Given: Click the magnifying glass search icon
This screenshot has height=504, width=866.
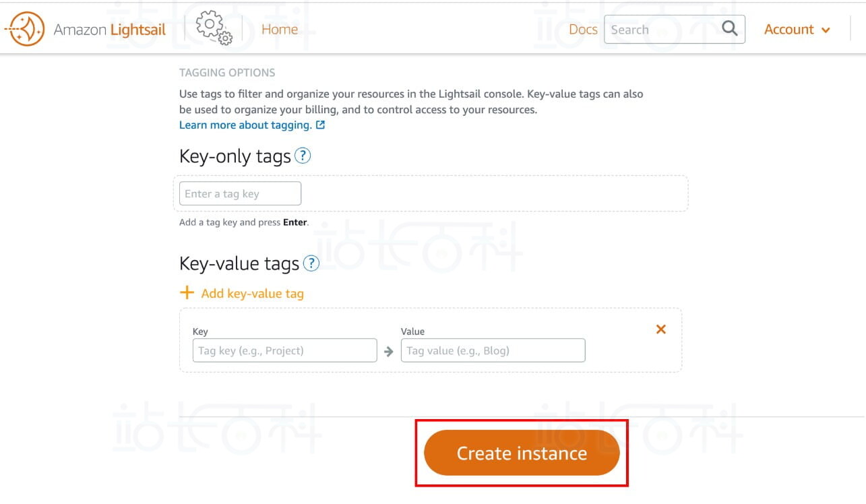Looking at the screenshot, I should [729, 28].
